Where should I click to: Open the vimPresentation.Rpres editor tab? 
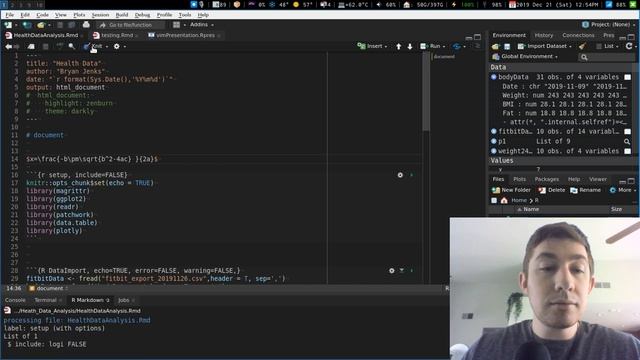click(185, 36)
